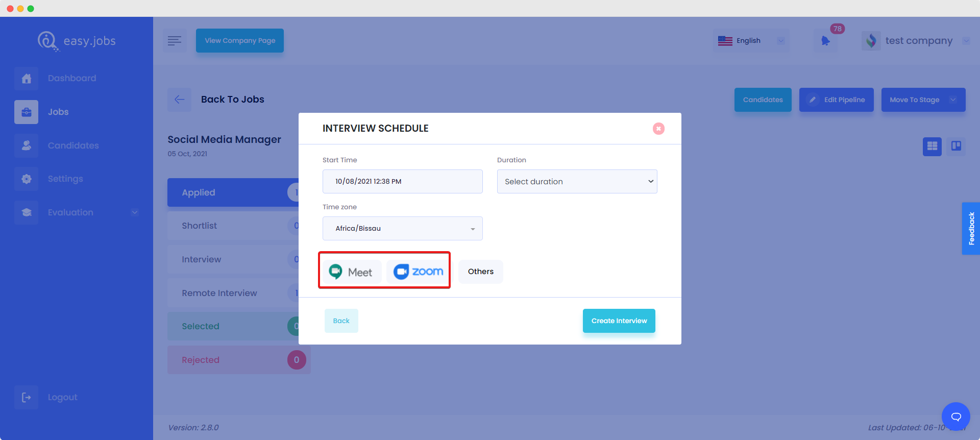This screenshot has width=980, height=440.
Task: Go to Dashboard in sidebar
Action: point(72,78)
